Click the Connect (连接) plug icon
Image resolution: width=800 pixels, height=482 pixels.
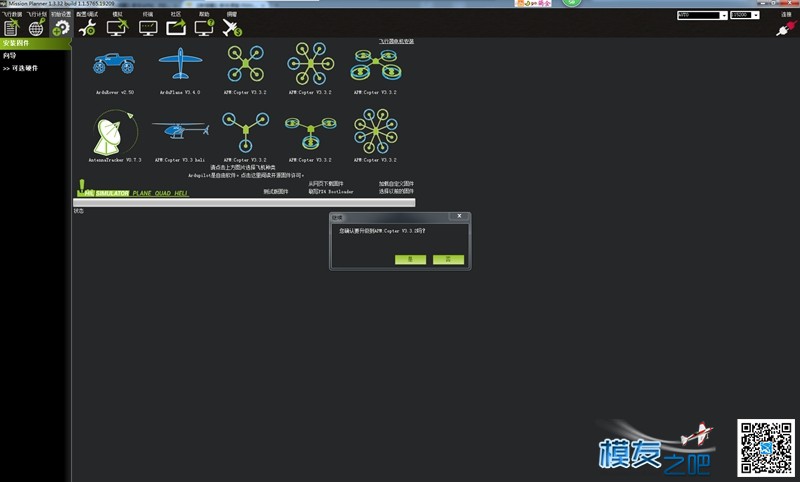pos(786,28)
